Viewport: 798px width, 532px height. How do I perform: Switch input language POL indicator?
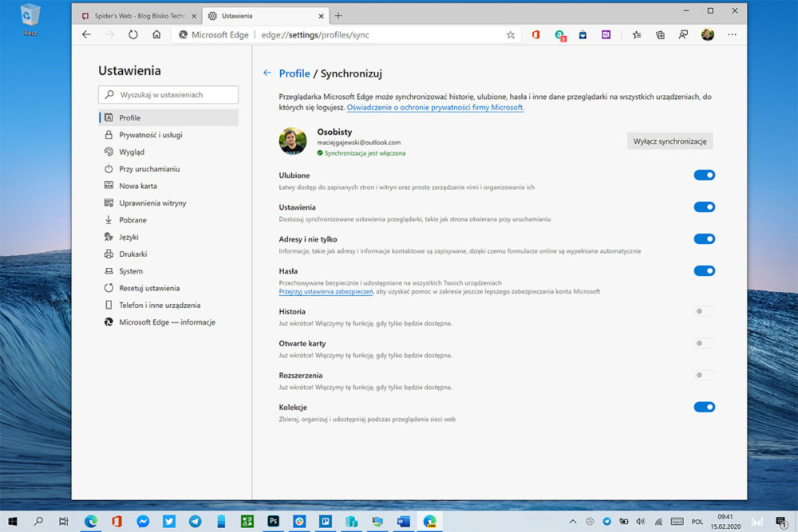[x=697, y=522]
